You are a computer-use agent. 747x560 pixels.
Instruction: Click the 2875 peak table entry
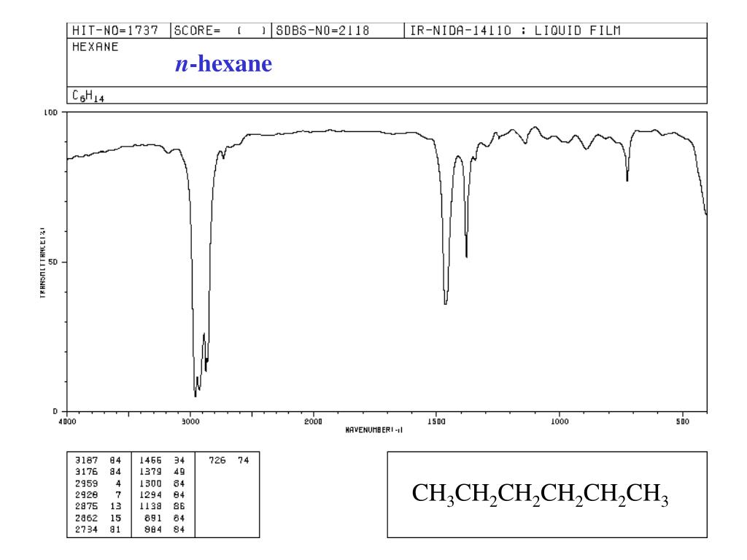click(x=86, y=506)
